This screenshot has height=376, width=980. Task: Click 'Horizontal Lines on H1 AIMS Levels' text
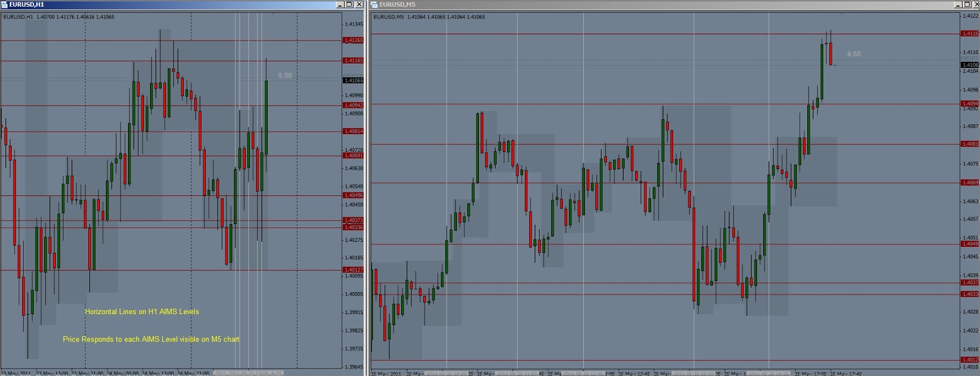coord(142,312)
